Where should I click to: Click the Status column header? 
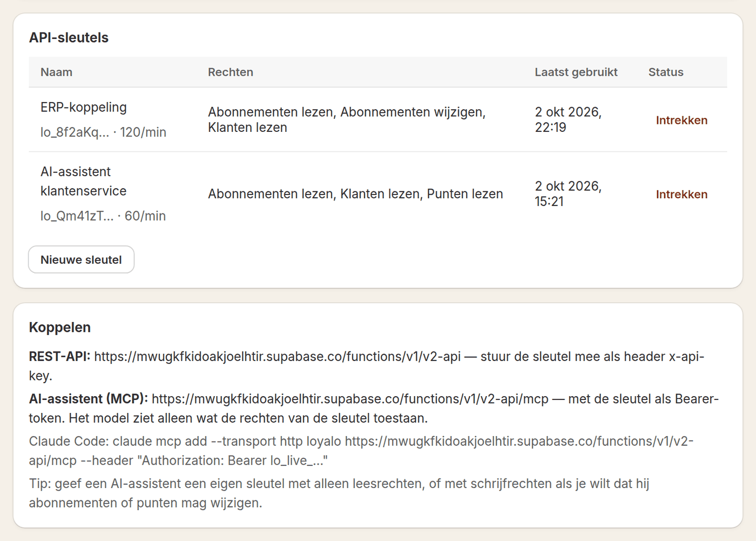pos(666,72)
